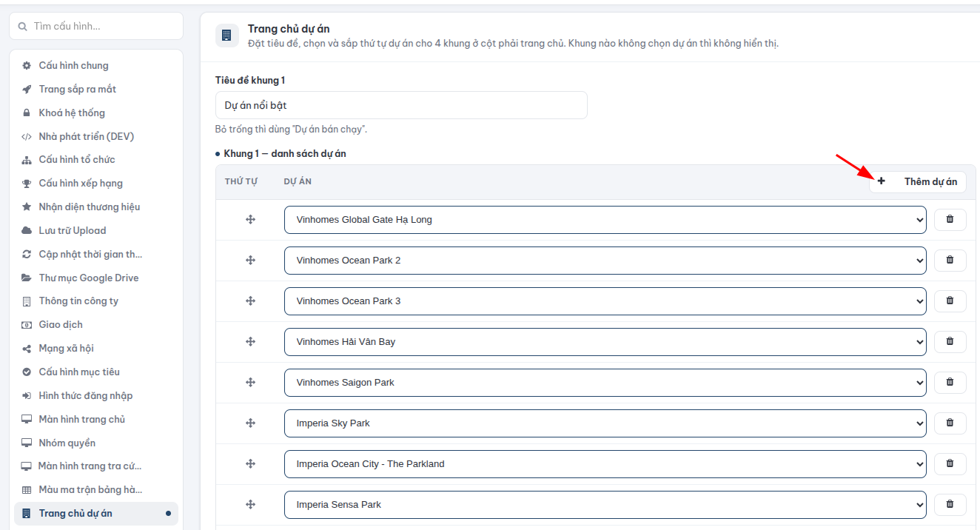The width and height of the screenshot is (980, 530).
Task: Select Nhận diện thương hiệu menu item
Action: click(96, 207)
